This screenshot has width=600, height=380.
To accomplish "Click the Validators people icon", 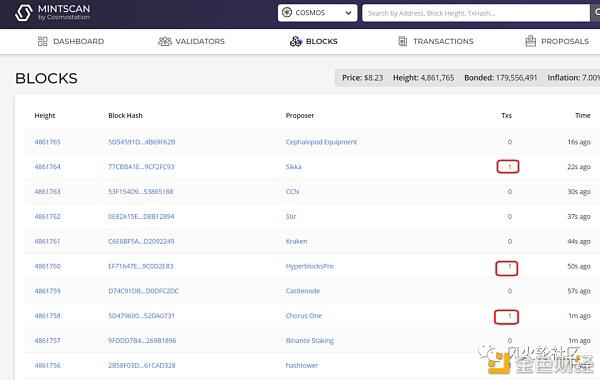I will tap(165, 41).
